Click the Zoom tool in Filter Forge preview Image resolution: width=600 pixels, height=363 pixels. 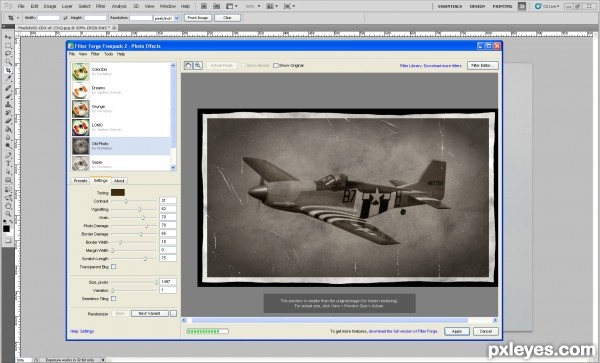[198, 65]
